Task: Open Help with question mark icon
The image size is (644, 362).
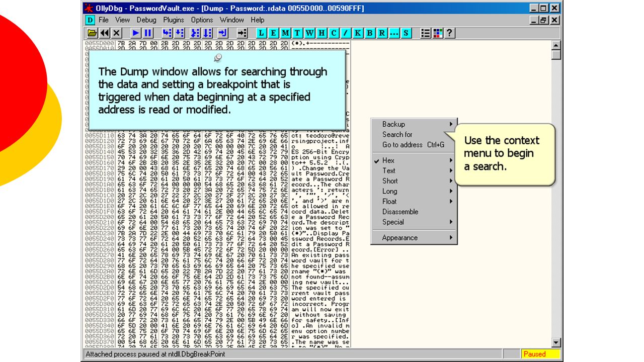Action: (450, 33)
